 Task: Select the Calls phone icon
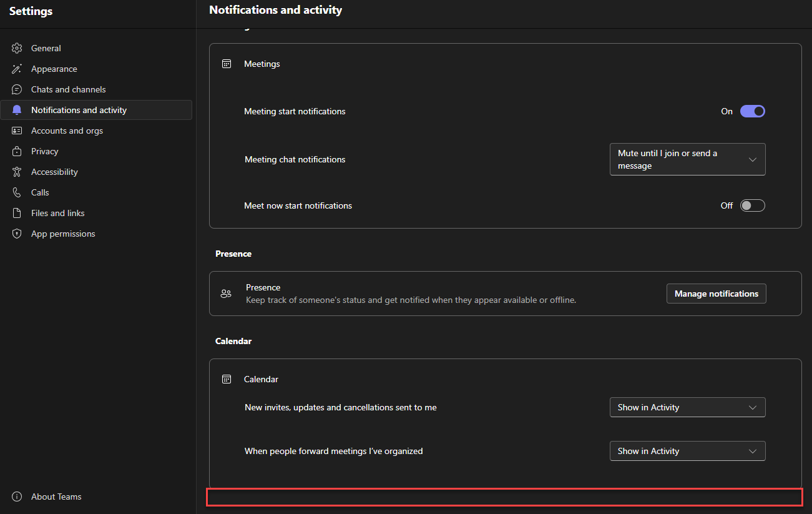pos(16,192)
